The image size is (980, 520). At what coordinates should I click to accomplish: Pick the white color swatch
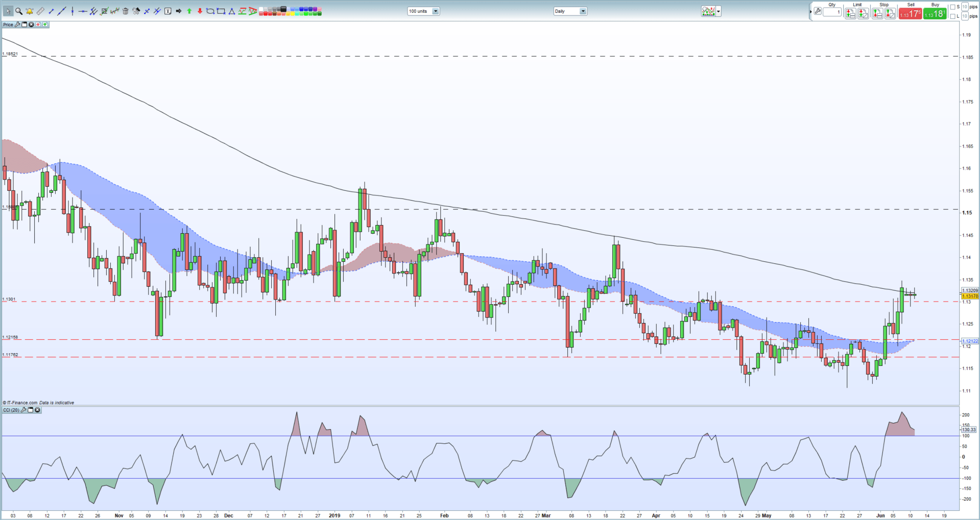(261, 9)
